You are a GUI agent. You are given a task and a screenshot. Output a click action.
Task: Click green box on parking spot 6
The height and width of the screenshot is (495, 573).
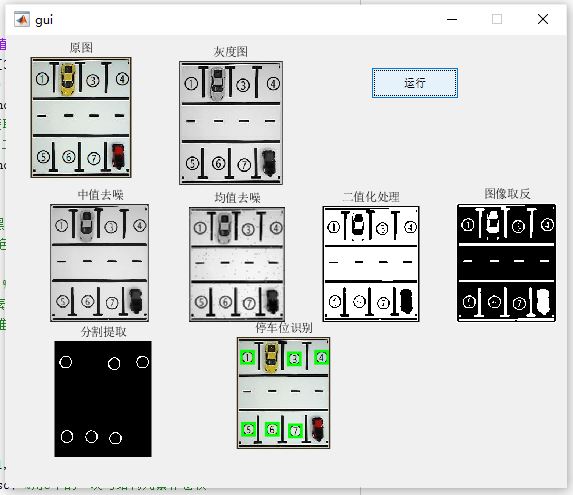[272, 429]
